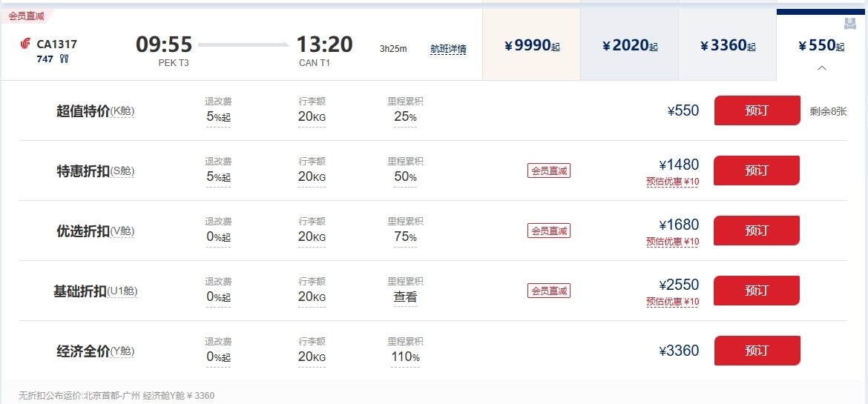Click the meal service fork-knife icon

click(x=64, y=59)
